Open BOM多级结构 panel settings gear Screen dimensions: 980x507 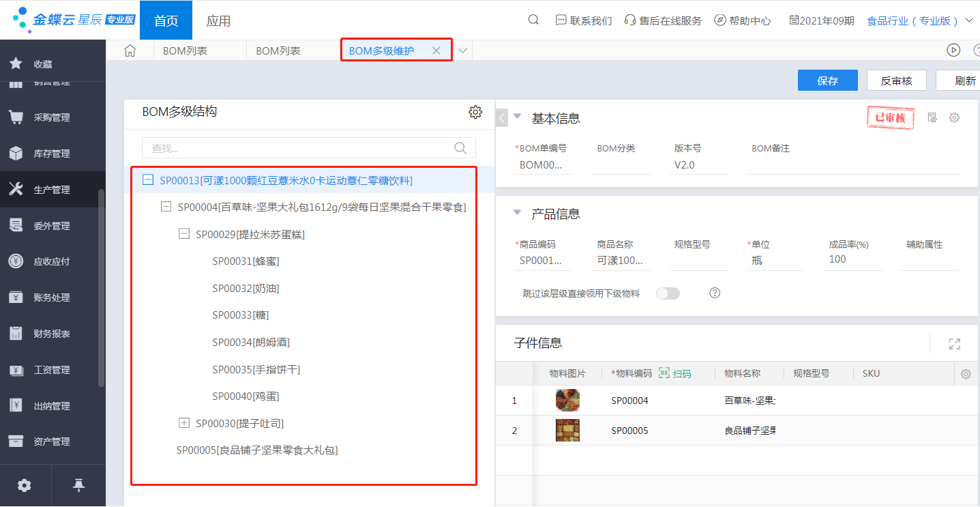[475, 112]
